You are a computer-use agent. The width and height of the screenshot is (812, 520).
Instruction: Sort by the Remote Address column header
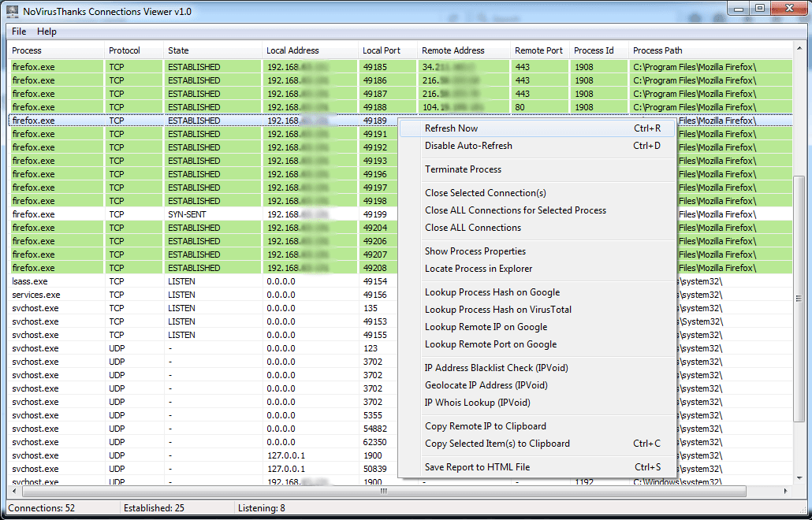[464, 50]
